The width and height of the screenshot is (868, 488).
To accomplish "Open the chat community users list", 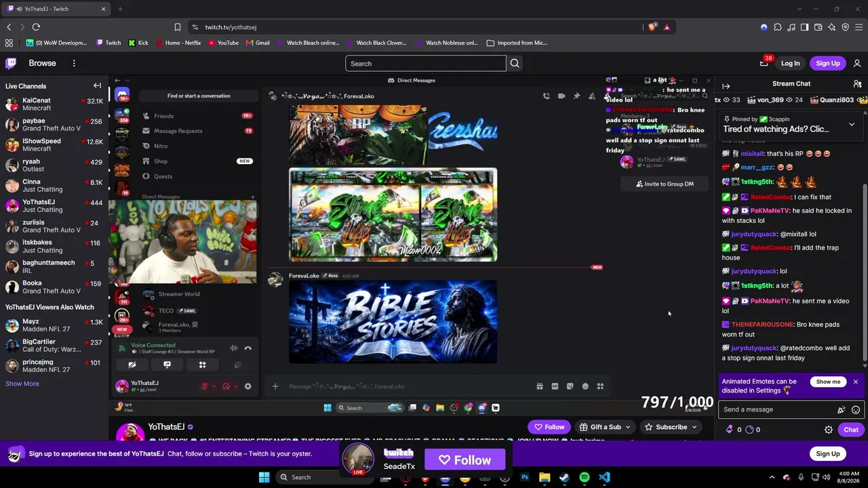I will (x=857, y=84).
